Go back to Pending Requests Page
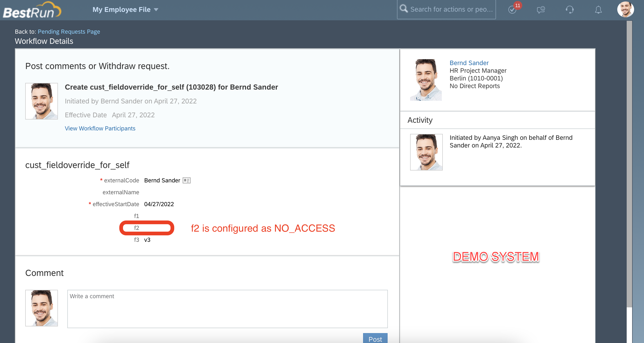Viewport: 644px width, 343px height. click(69, 31)
